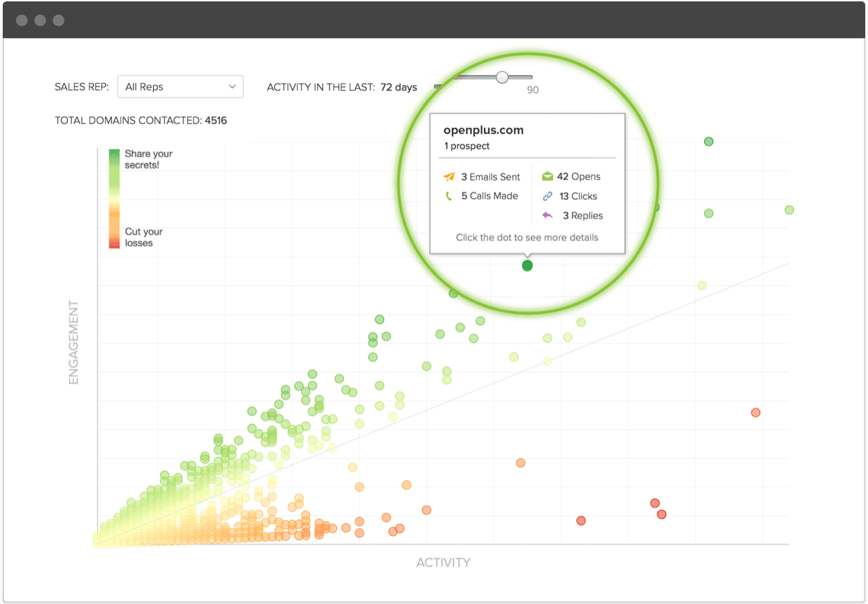The image size is (868, 604).
Task: Click the green envelope Opens icon
Action: (548, 177)
